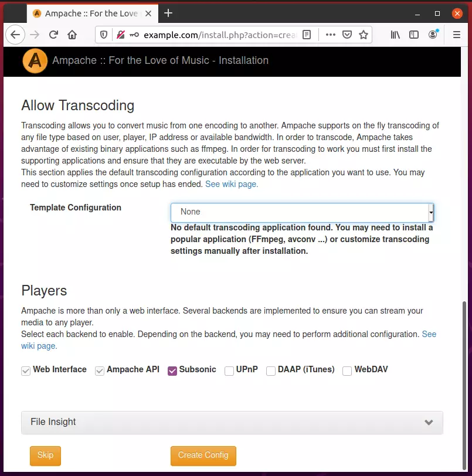
Task: Open the Library bookmarks panel
Action: 395,35
